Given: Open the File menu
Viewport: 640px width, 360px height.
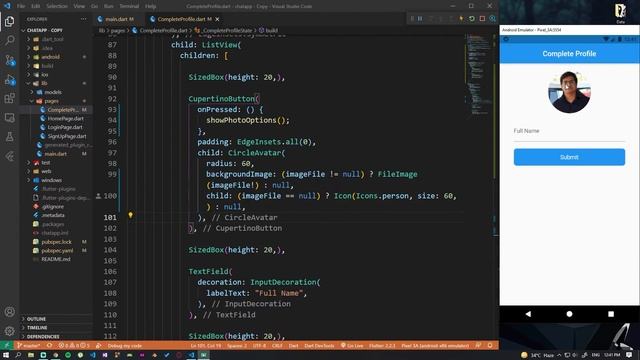Looking at the screenshot, I should click(x=21, y=6).
